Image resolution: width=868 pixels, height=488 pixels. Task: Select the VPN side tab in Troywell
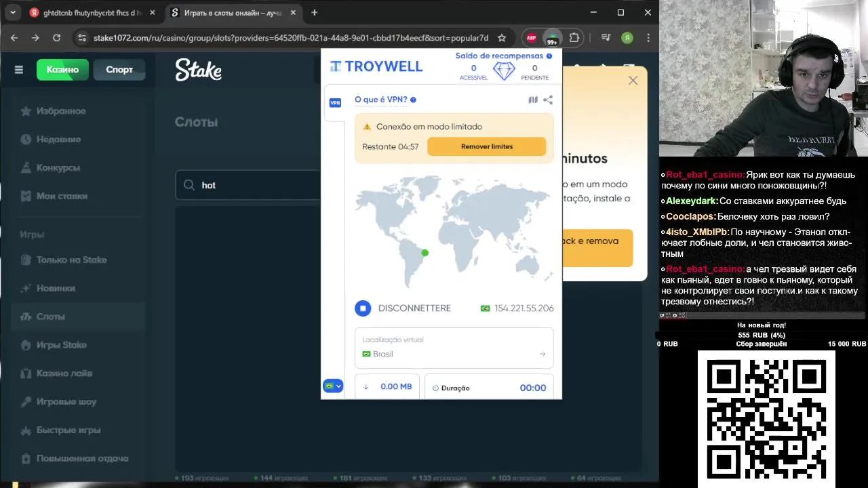tap(335, 103)
